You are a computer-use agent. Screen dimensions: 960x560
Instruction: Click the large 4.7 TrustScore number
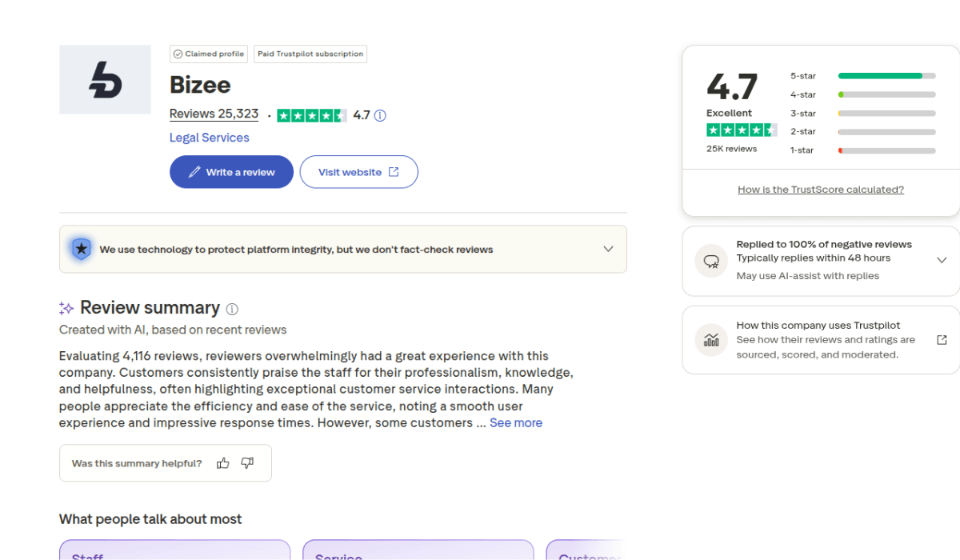(x=732, y=86)
